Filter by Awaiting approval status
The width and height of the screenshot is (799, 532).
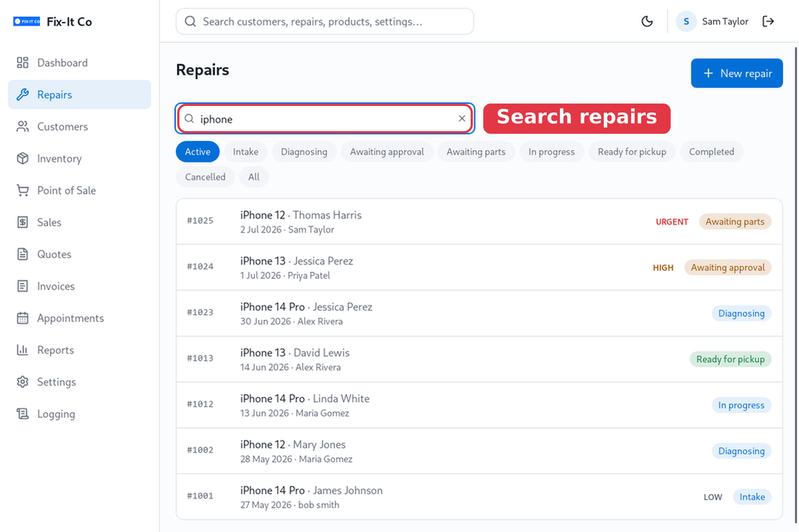386,152
